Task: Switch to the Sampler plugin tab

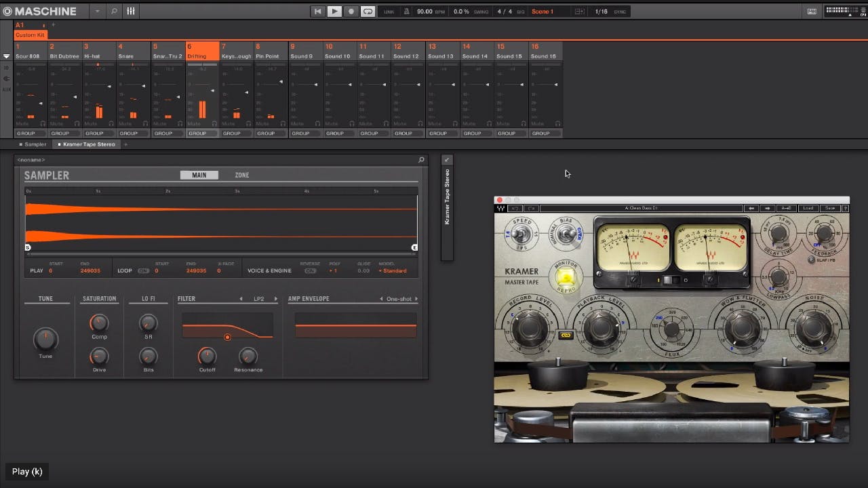Action: pyautogui.click(x=33, y=144)
